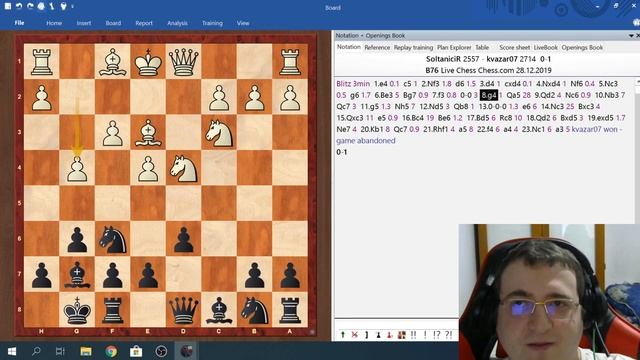Jump to move 10.Nb3 in notation

[607, 95]
